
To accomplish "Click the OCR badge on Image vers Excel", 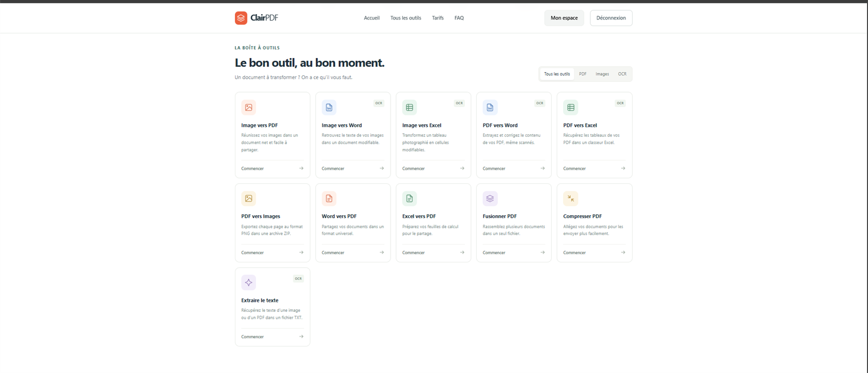I will tap(459, 103).
